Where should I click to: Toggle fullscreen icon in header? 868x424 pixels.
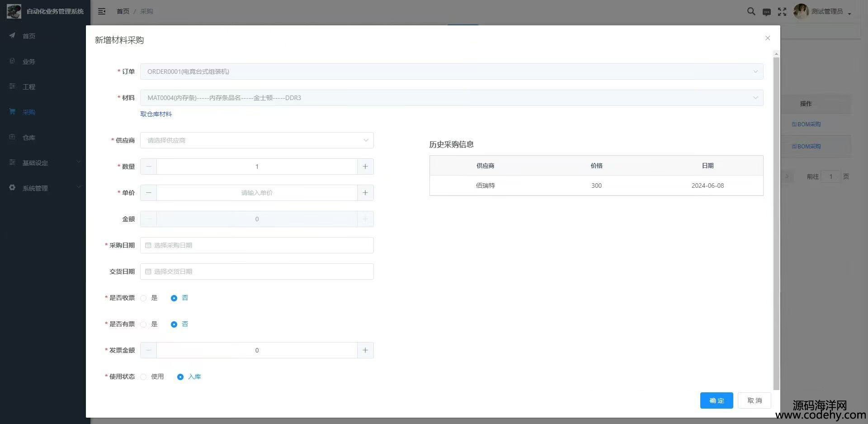[782, 12]
